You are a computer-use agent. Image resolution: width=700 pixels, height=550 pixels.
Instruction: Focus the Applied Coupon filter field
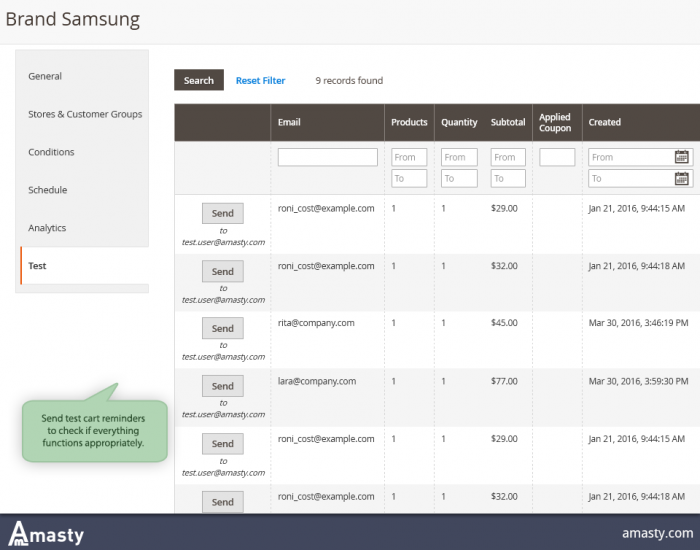557,157
